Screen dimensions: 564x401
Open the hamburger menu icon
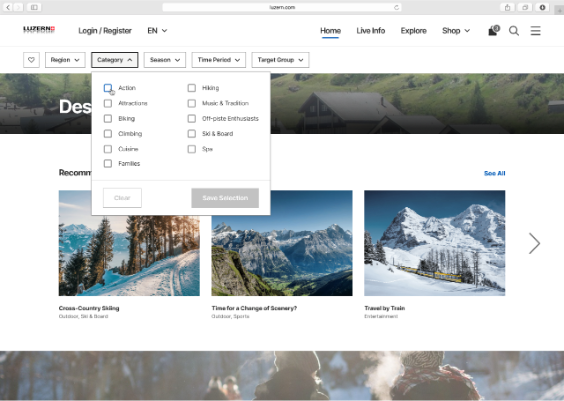click(x=535, y=31)
